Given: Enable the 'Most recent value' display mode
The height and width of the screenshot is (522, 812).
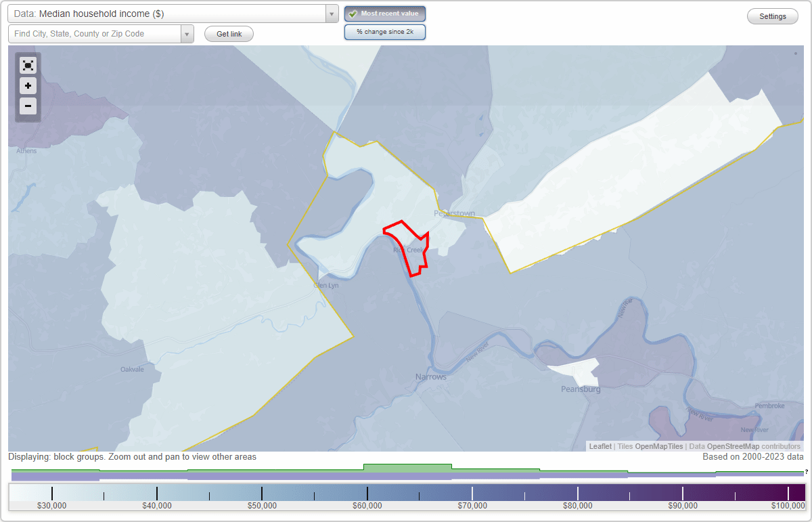Looking at the screenshot, I should (385, 14).
